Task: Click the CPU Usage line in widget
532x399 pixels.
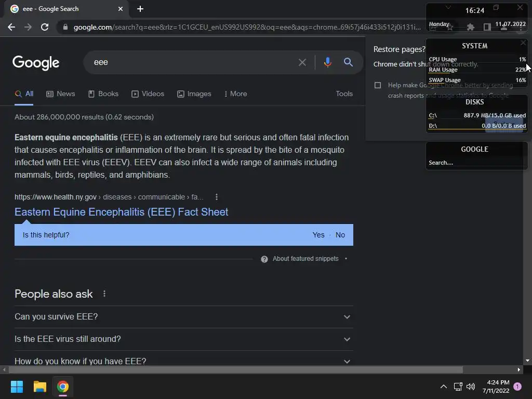Action: pos(477,59)
